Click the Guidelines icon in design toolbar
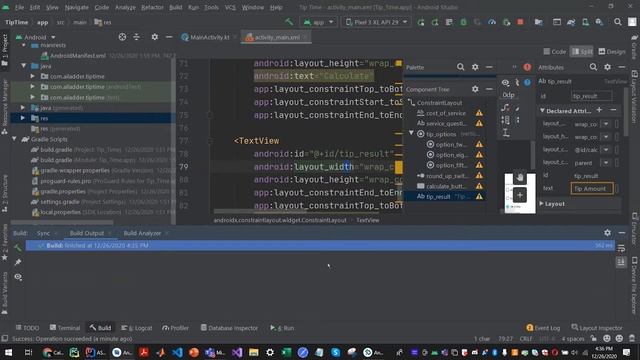Viewport: 640px width, 360px height. point(506,133)
